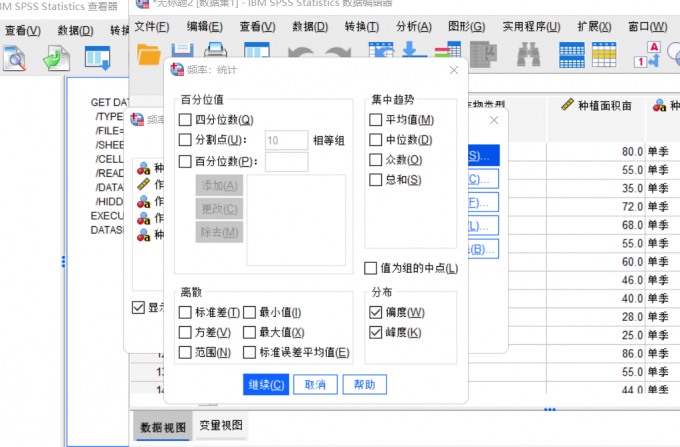Open the 窗口(W) menu
The height and width of the screenshot is (447, 680).
648,27
